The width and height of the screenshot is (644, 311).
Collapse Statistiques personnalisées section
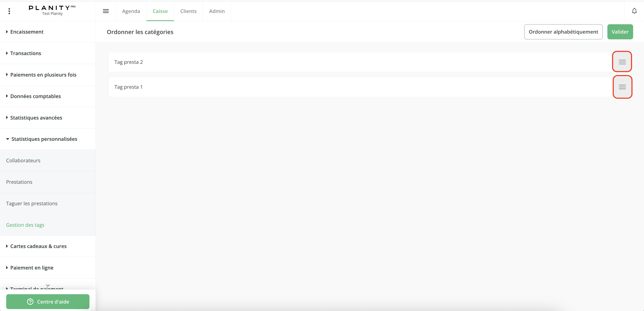point(48,139)
